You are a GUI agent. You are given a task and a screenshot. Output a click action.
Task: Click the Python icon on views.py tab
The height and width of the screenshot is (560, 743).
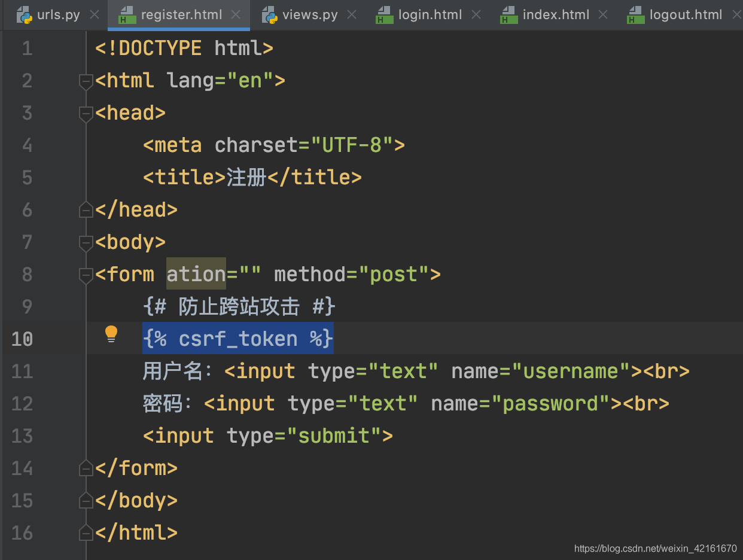270,15
